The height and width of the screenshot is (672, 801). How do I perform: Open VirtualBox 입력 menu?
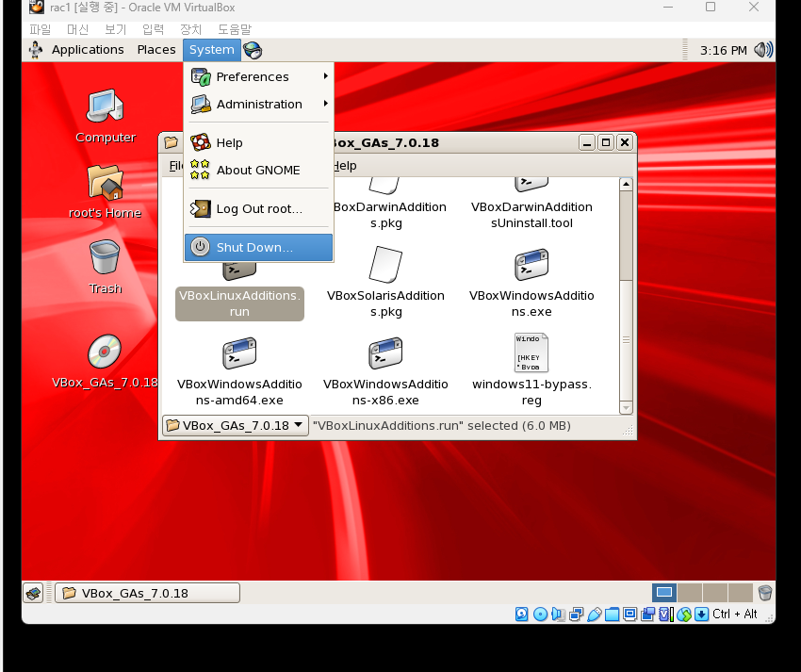[154, 29]
